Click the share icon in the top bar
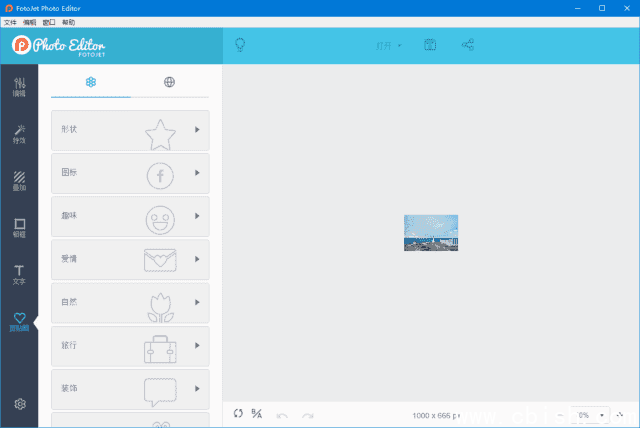The width and height of the screenshot is (640, 428). tap(468, 44)
